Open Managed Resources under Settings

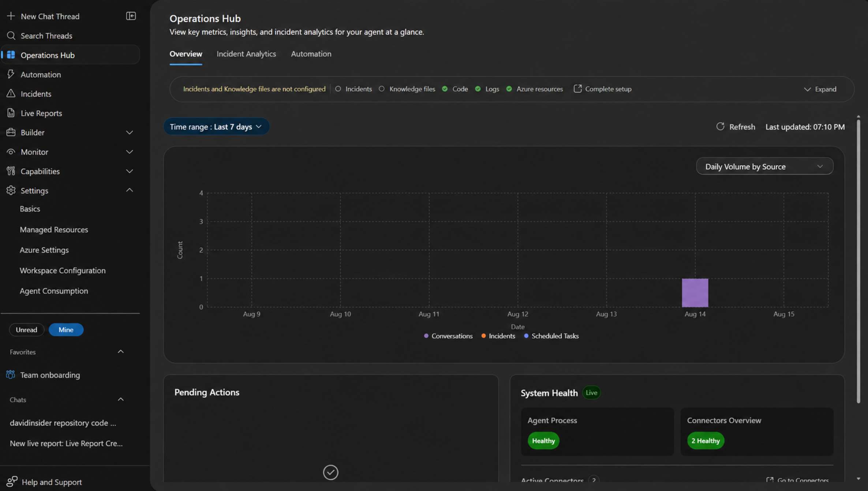[54, 229]
